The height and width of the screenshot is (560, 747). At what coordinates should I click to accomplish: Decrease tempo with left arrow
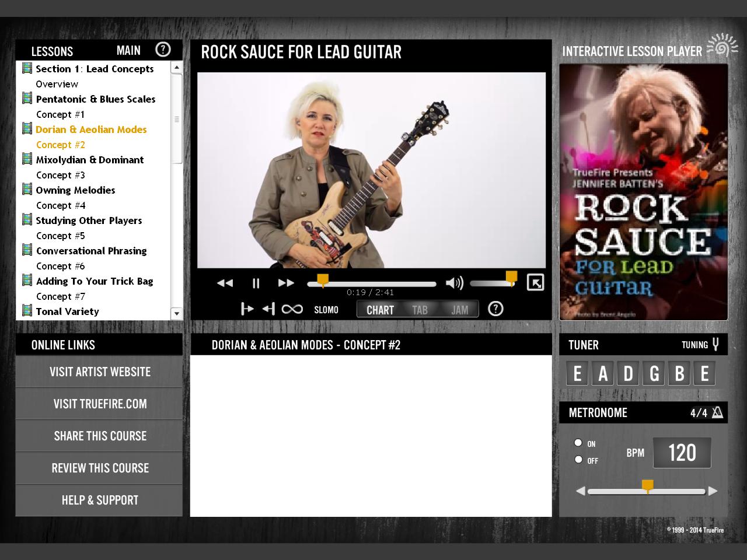click(x=580, y=491)
